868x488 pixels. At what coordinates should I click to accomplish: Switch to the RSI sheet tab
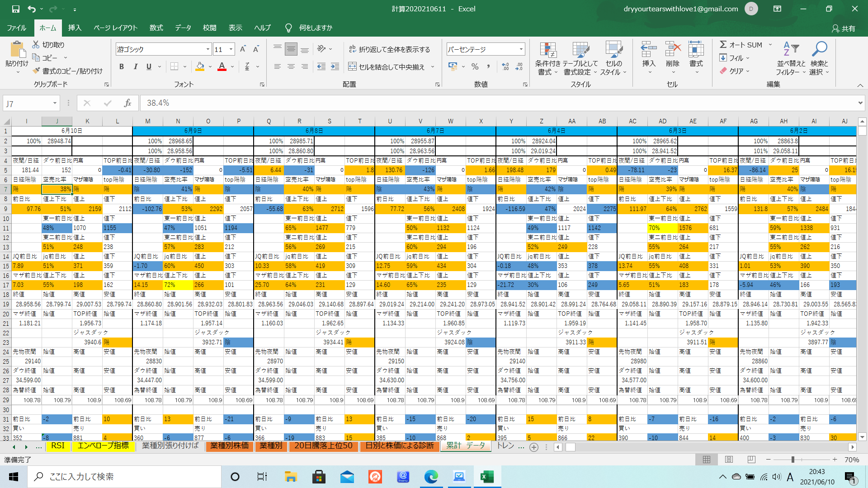(x=58, y=446)
